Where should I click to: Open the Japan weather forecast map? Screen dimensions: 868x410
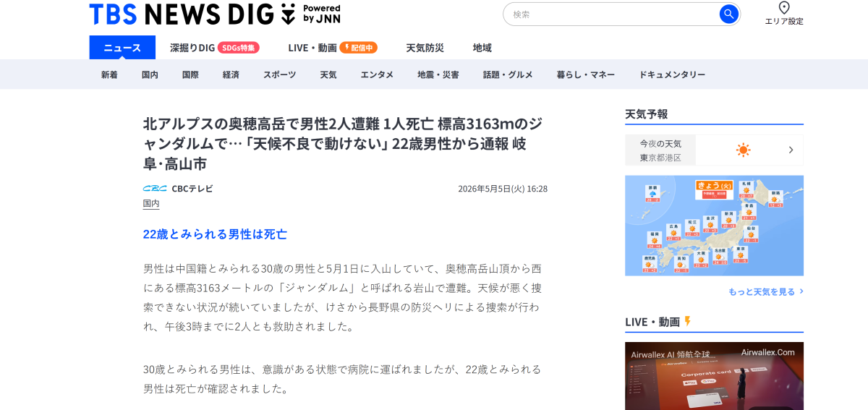point(714,226)
